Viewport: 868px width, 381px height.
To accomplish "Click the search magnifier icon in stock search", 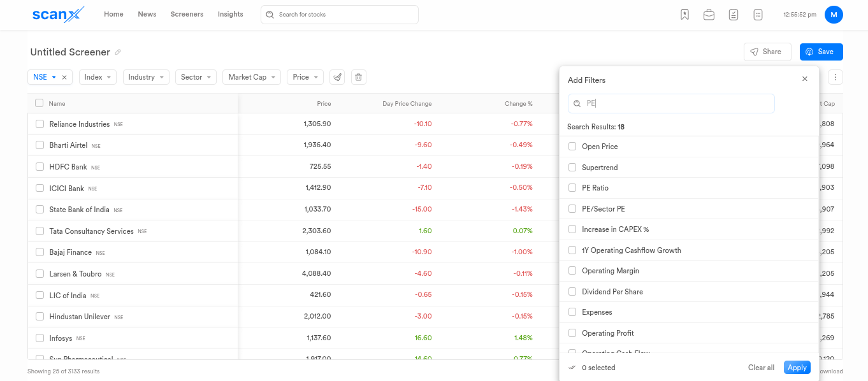I will (270, 15).
